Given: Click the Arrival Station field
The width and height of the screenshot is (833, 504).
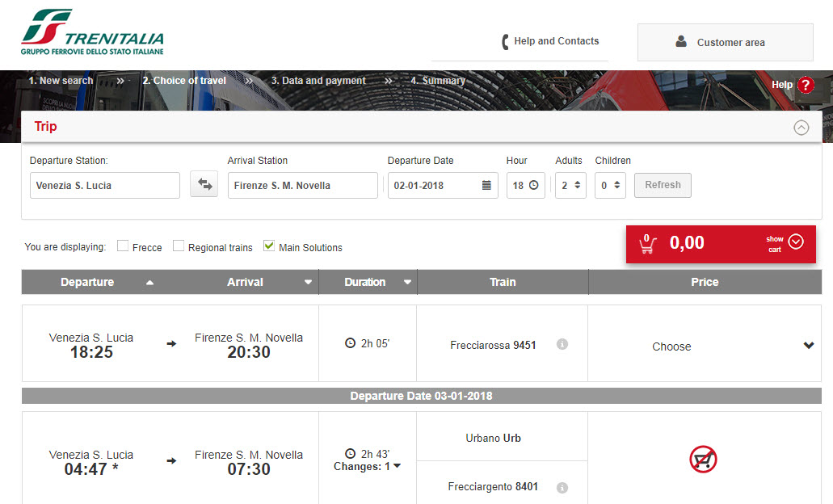Looking at the screenshot, I should click(302, 185).
